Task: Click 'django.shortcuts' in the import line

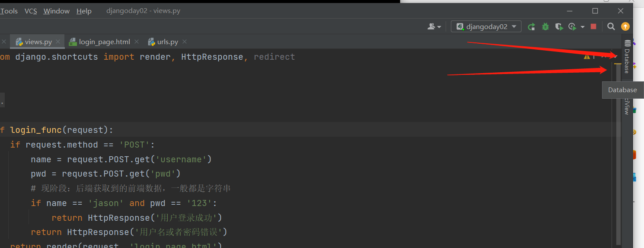Action: tap(57, 57)
